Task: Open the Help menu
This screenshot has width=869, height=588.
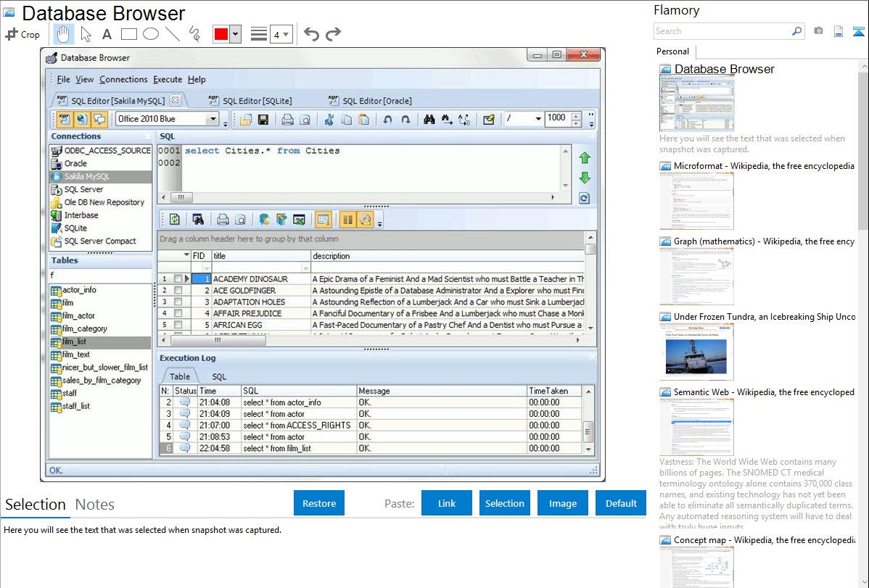Action: pyautogui.click(x=196, y=79)
